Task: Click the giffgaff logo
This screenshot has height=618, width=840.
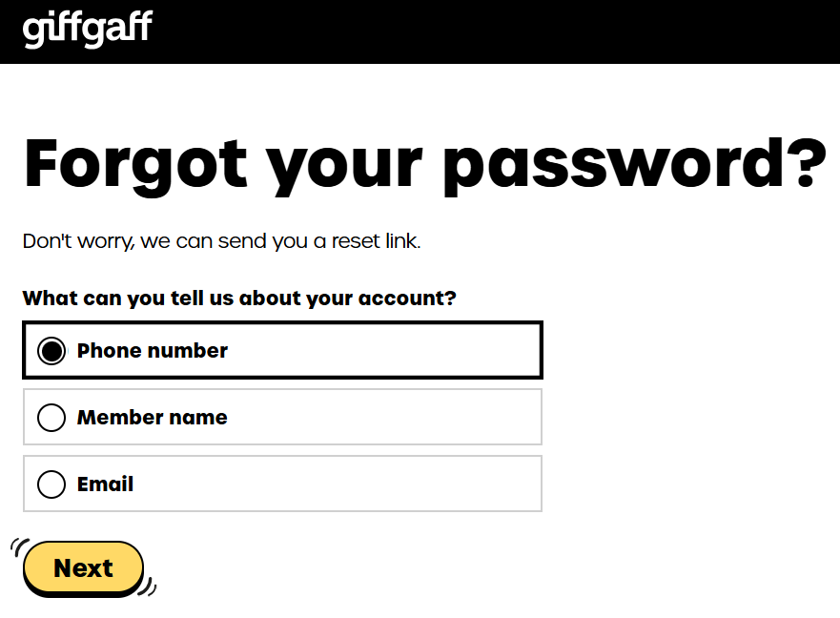Action: tap(87, 29)
